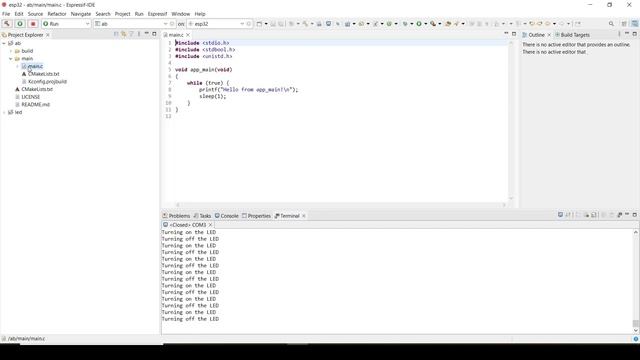Image resolution: width=640 pixels, height=360 pixels.
Task: Close the Project Explorer tab
Action: [x=48, y=35]
